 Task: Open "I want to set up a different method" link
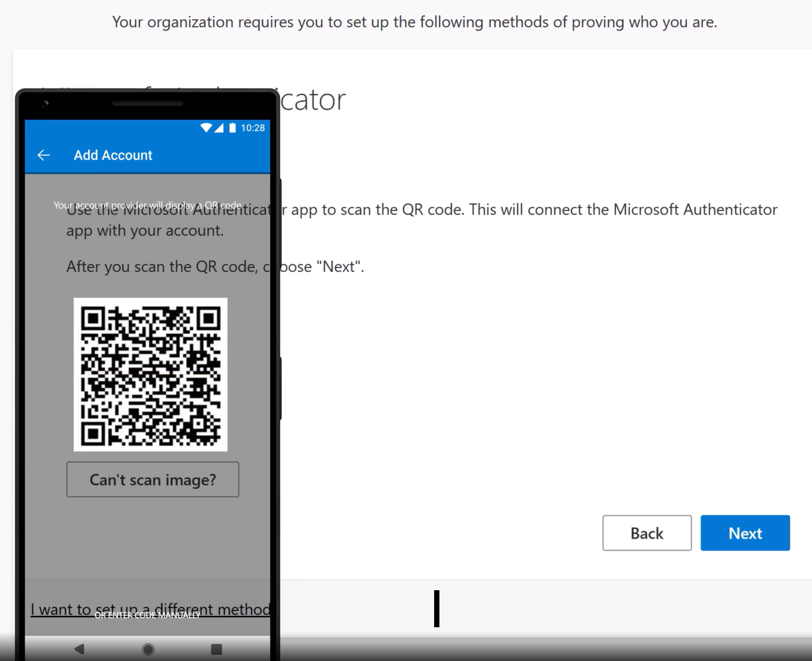(150, 609)
